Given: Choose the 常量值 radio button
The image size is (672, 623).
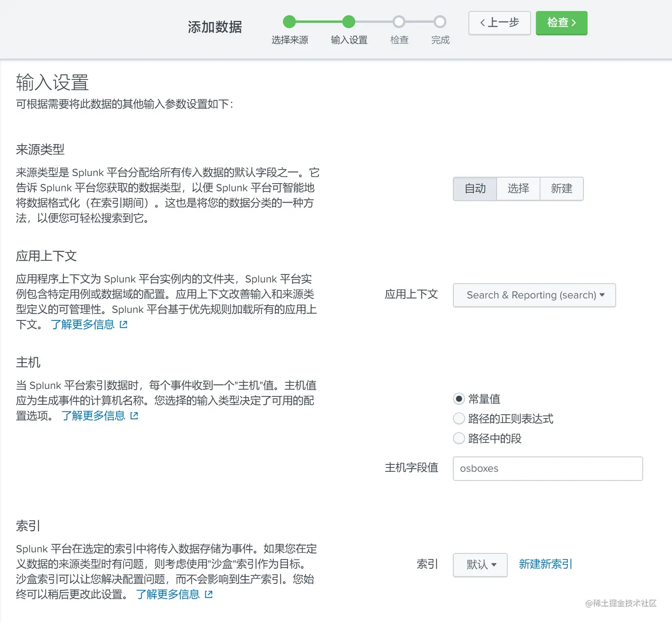Looking at the screenshot, I should tap(459, 399).
